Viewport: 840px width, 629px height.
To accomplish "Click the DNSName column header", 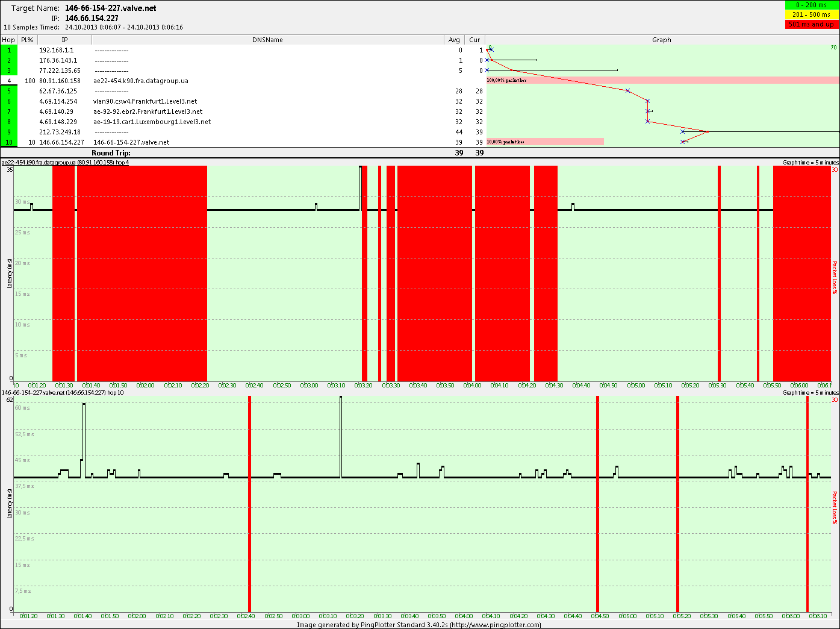I will coord(267,40).
